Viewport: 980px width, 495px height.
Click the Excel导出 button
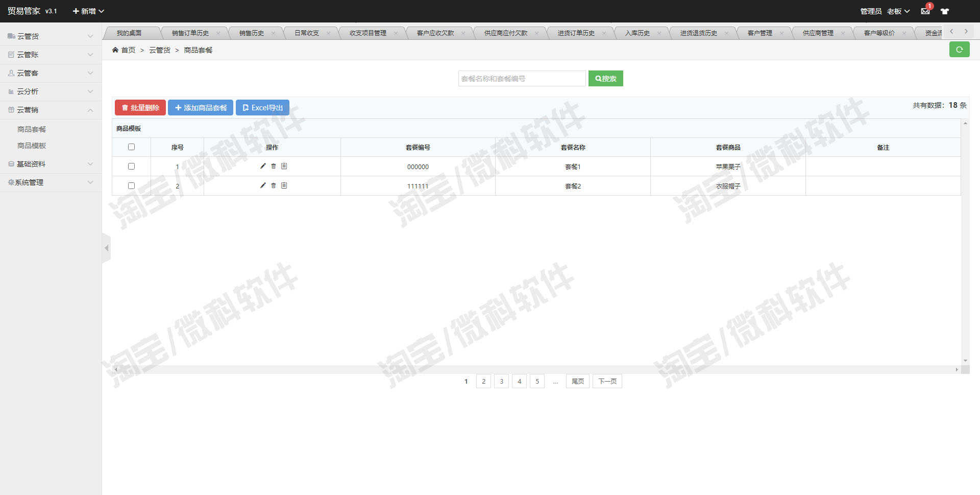pos(262,108)
